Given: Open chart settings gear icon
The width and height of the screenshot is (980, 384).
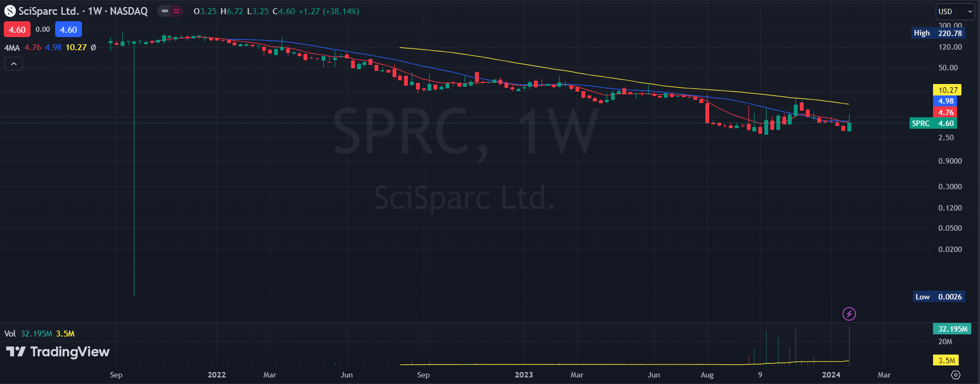Looking at the screenshot, I should [955, 375].
